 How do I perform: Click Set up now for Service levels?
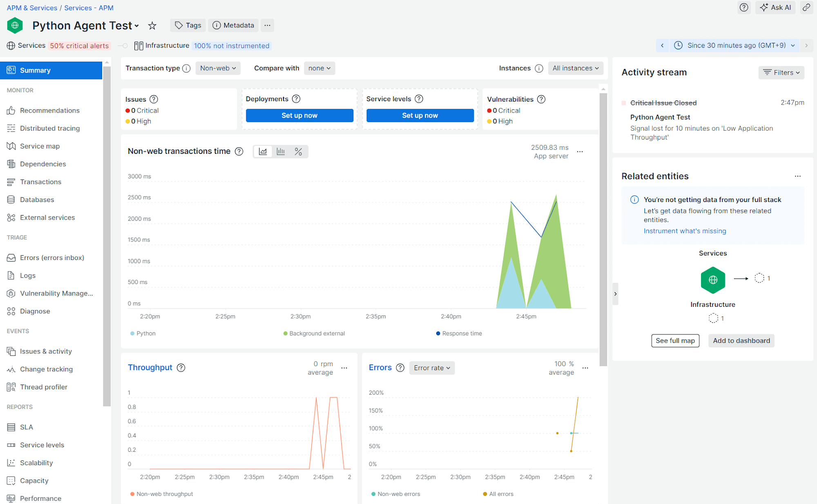click(420, 115)
